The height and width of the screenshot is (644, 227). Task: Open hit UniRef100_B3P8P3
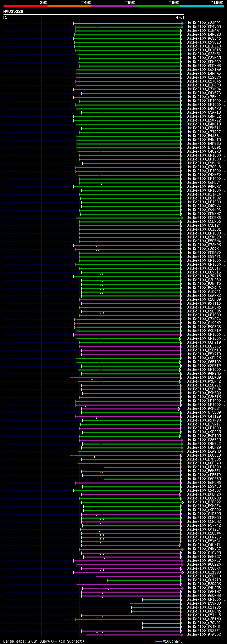coord(204,85)
